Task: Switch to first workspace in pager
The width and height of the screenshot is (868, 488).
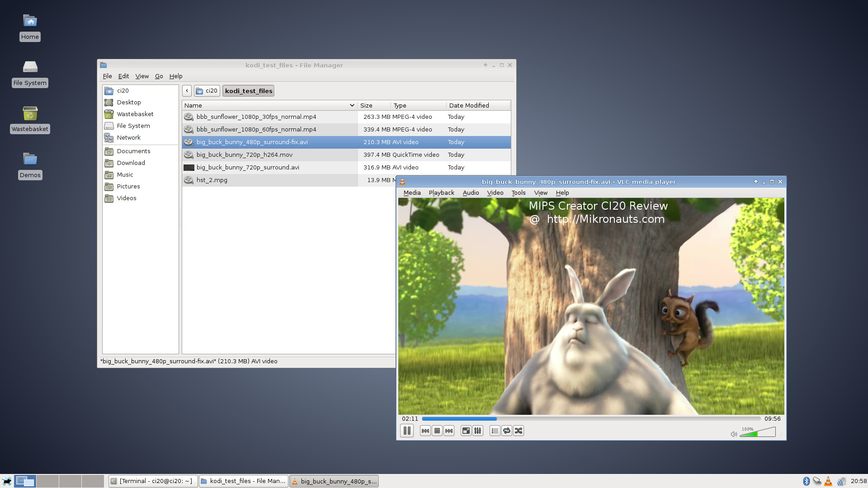Action: (25, 481)
